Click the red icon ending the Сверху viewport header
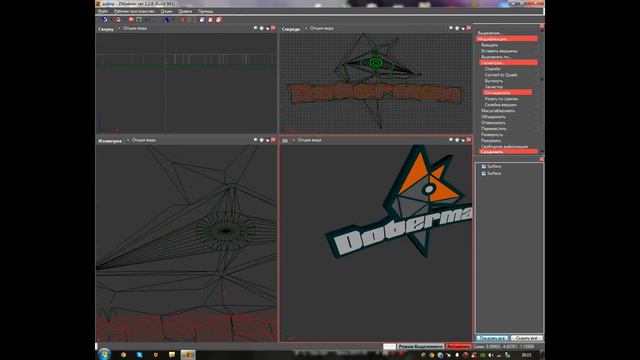This screenshot has width=640, height=360. [x=273, y=29]
